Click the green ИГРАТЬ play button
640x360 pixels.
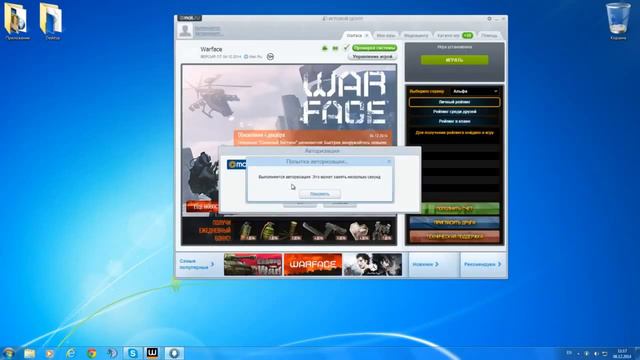pyautogui.click(x=455, y=60)
